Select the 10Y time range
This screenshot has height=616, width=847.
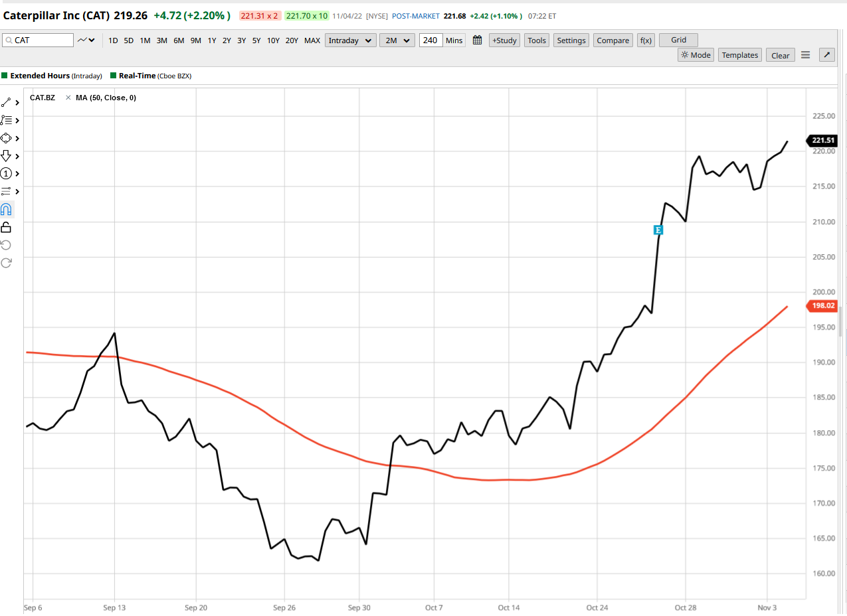(273, 40)
